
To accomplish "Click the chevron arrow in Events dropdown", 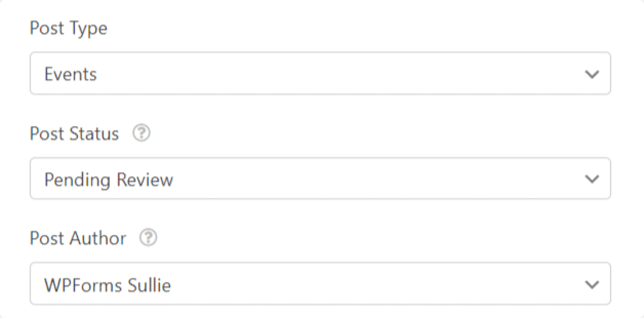I will pos(591,74).
